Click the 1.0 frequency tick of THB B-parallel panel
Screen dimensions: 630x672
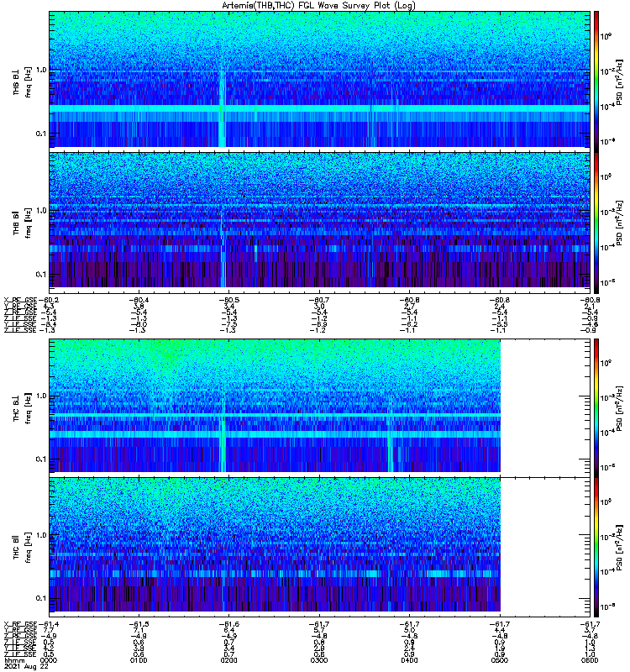[41, 211]
